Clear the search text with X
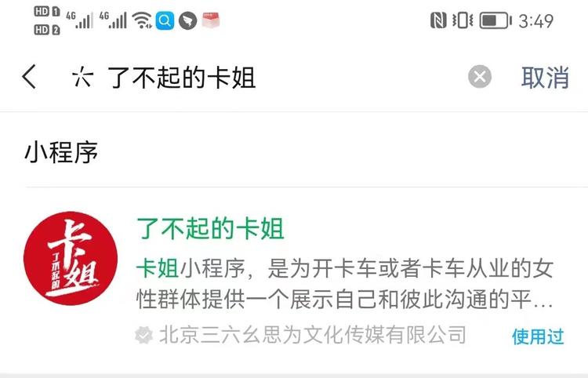The height and width of the screenshot is (378, 588). pyautogui.click(x=480, y=77)
